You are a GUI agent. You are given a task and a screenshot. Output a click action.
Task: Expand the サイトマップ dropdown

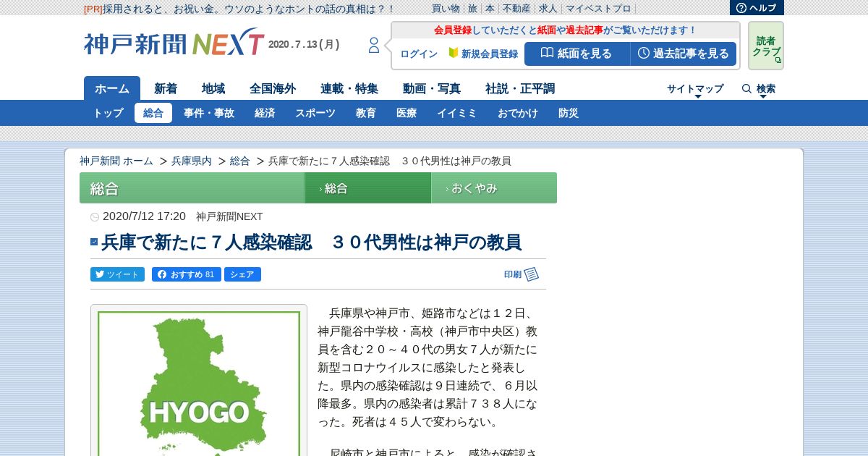tap(695, 89)
